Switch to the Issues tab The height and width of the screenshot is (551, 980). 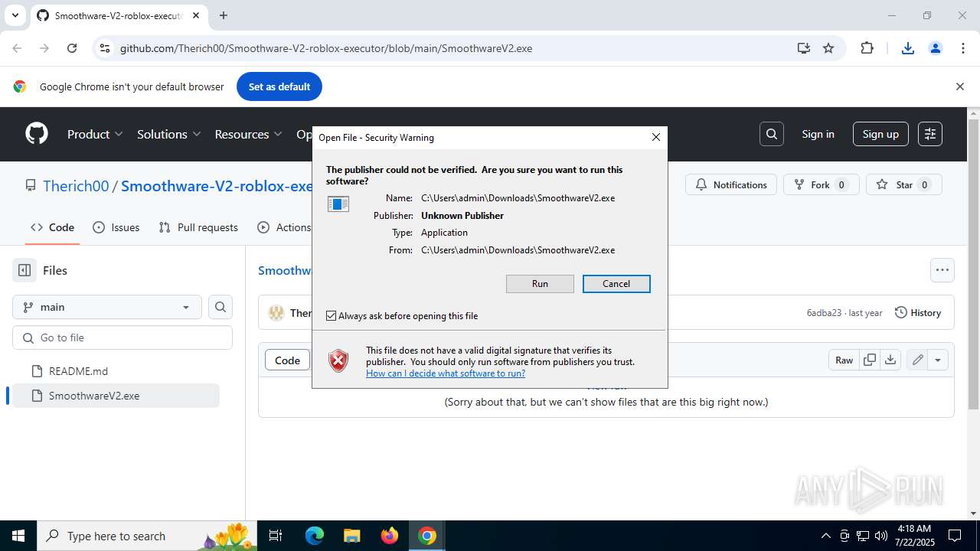coord(116,227)
